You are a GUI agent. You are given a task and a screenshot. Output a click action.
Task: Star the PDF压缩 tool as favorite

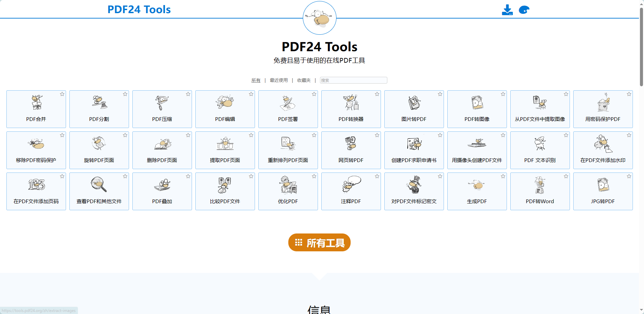point(188,94)
